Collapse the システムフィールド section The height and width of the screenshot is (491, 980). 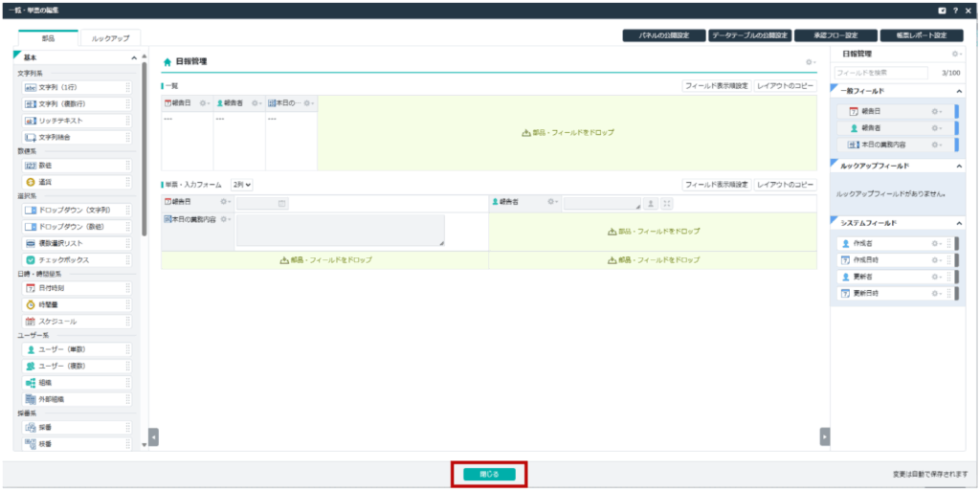[x=958, y=223]
